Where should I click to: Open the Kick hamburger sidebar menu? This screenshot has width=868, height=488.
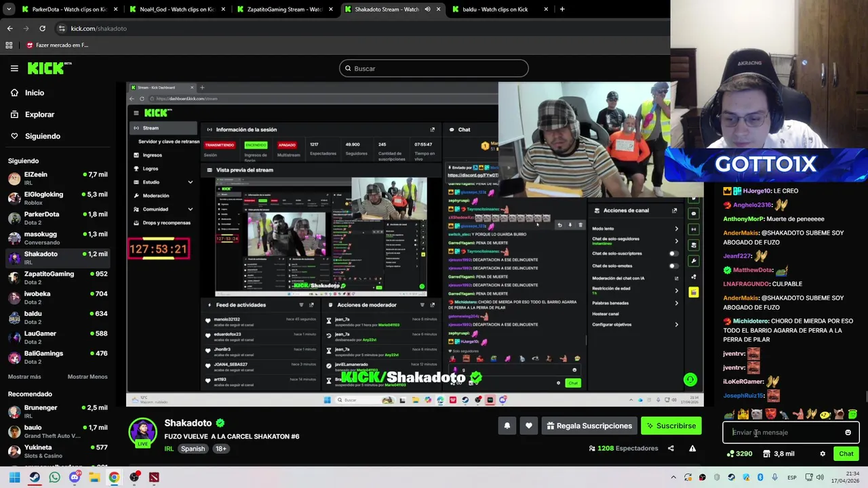[x=14, y=68]
